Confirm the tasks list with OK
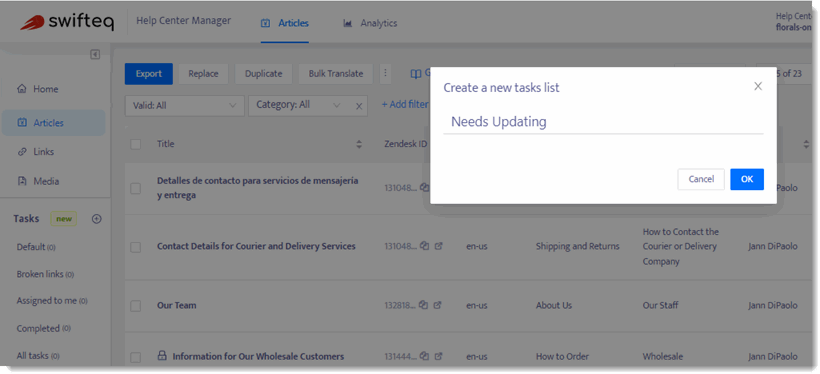This screenshot has width=820, height=374. point(747,179)
